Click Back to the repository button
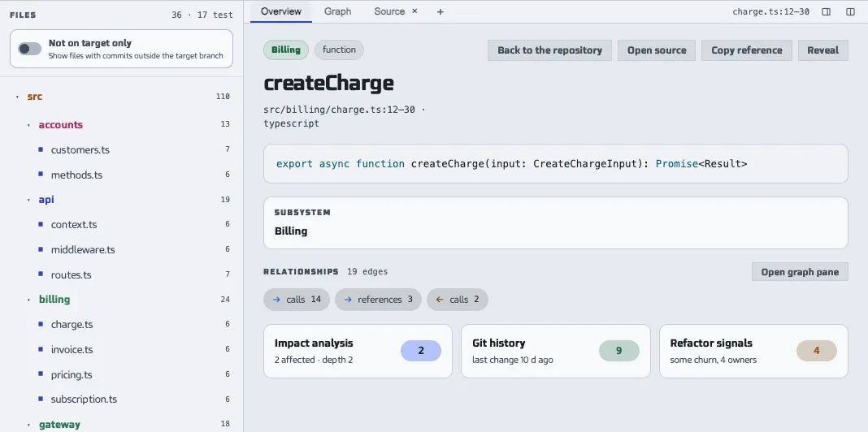Image resolution: width=868 pixels, height=432 pixels. click(x=549, y=50)
